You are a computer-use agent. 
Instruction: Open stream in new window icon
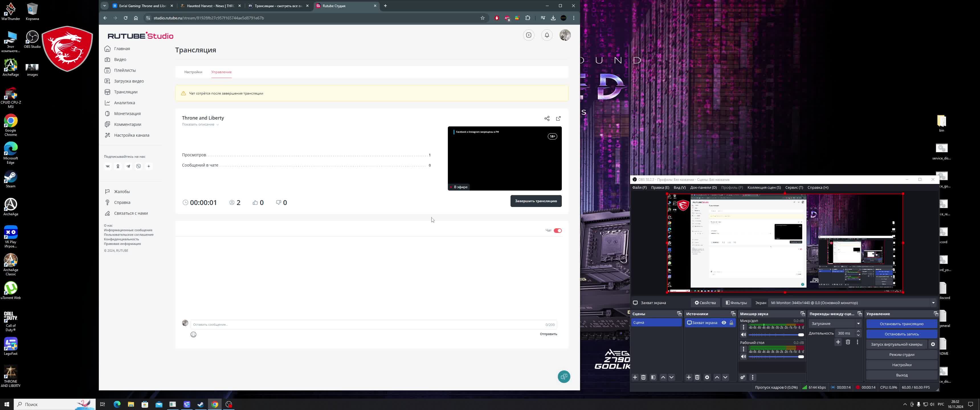click(x=558, y=118)
